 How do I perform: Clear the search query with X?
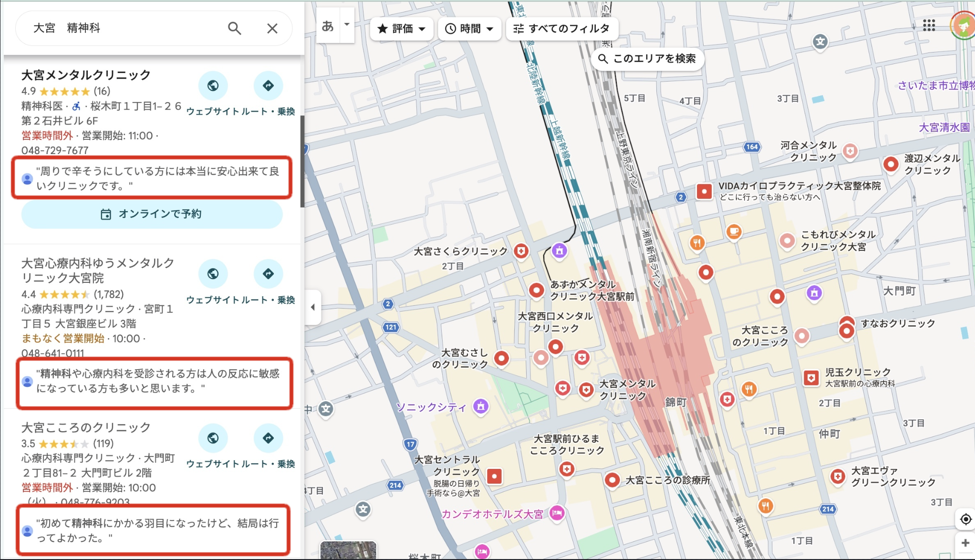[x=272, y=29]
